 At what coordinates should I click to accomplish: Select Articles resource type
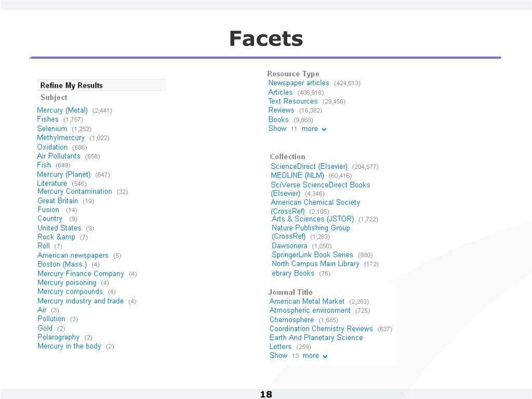point(280,92)
